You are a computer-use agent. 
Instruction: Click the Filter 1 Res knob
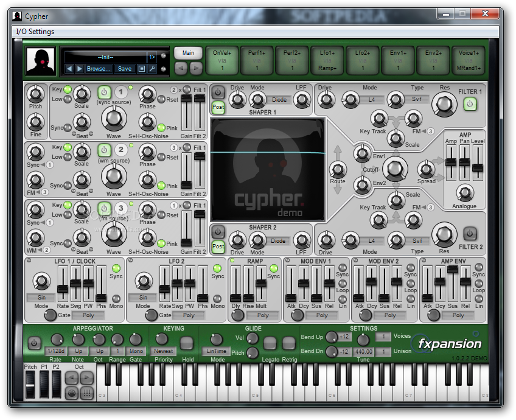click(444, 103)
